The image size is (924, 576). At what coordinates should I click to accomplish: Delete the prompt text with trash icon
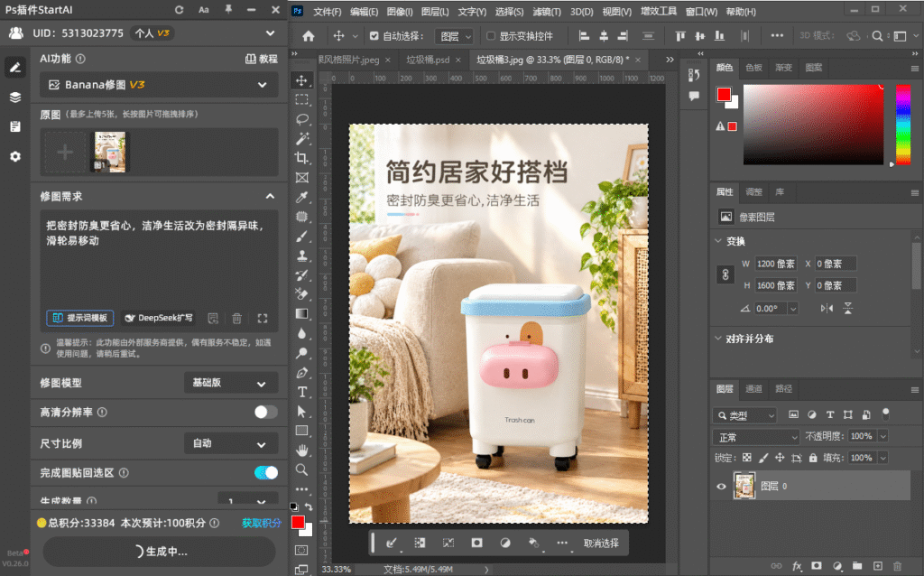click(237, 319)
